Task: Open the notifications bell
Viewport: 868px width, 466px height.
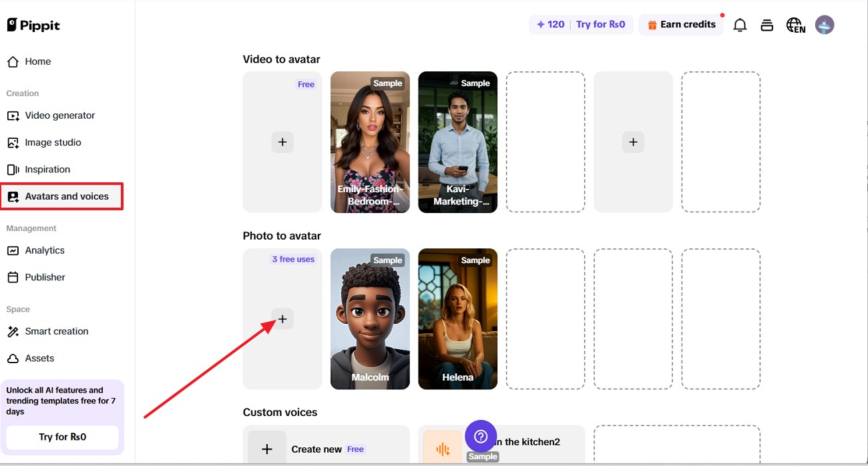Action: tap(740, 25)
